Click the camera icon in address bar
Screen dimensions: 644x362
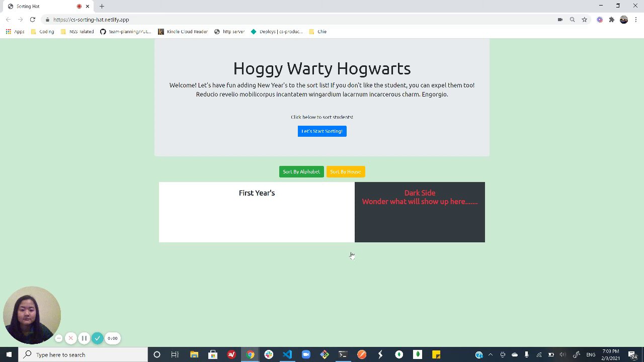coord(560,20)
